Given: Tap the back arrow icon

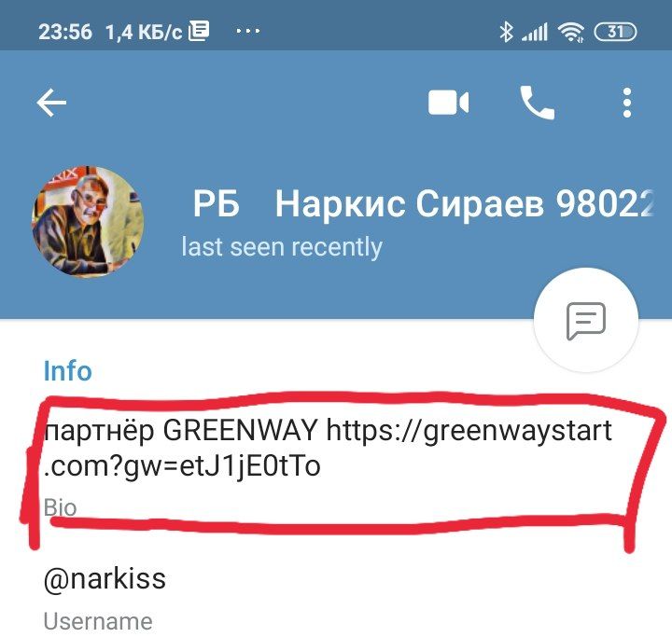Looking at the screenshot, I should (x=51, y=103).
